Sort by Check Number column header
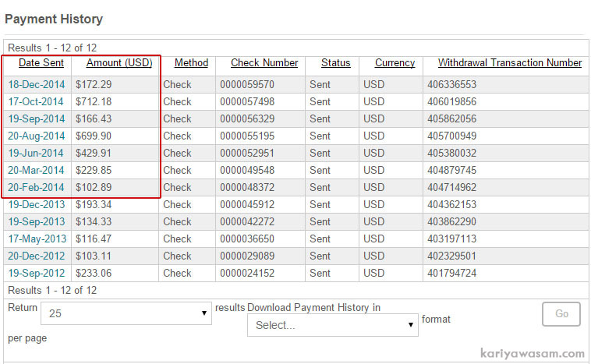Image resolution: width=591 pixels, height=364 pixels. [x=264, y=63]
